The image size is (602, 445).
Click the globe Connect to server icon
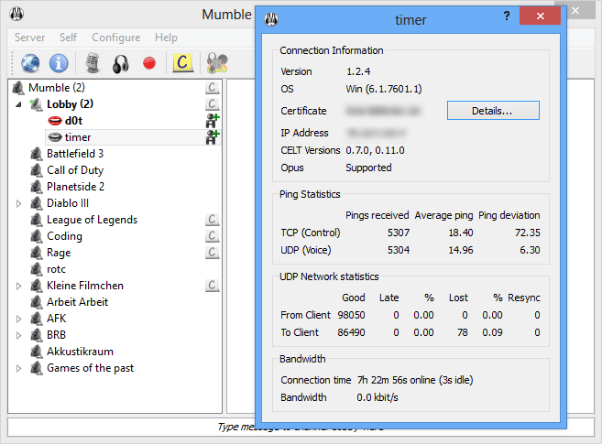pos(30,63)
